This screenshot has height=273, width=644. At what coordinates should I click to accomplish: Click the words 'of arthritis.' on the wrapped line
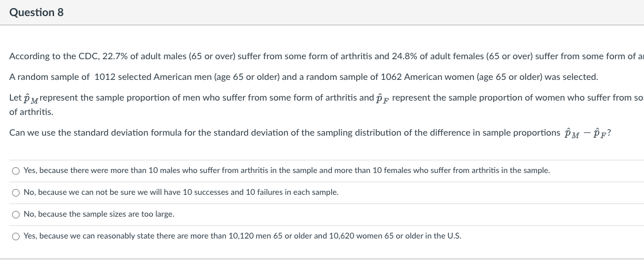tap(32, 111)
